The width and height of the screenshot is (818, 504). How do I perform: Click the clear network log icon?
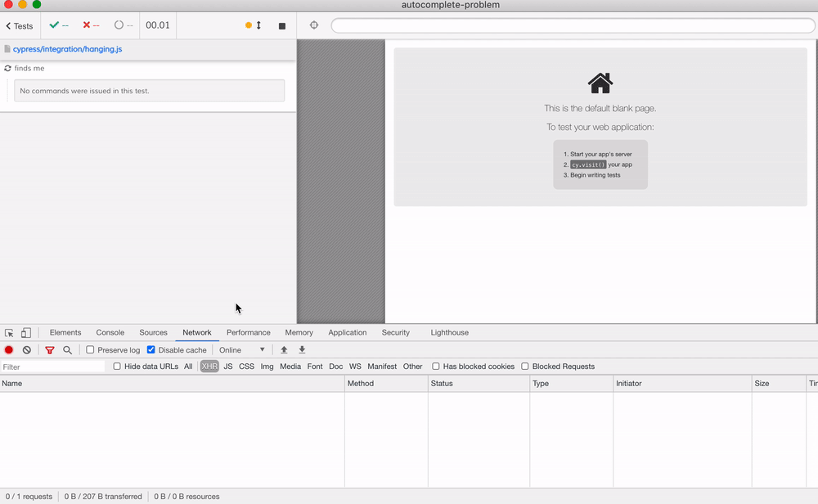26,349
